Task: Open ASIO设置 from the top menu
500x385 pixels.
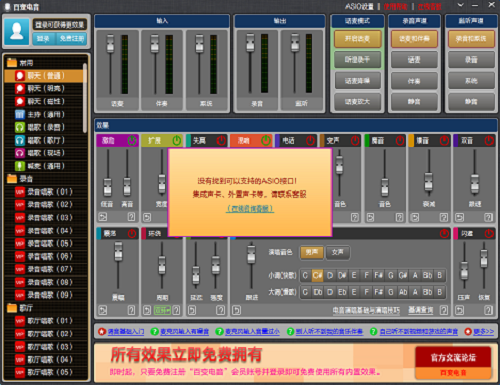Action: [x=359, y=6]
